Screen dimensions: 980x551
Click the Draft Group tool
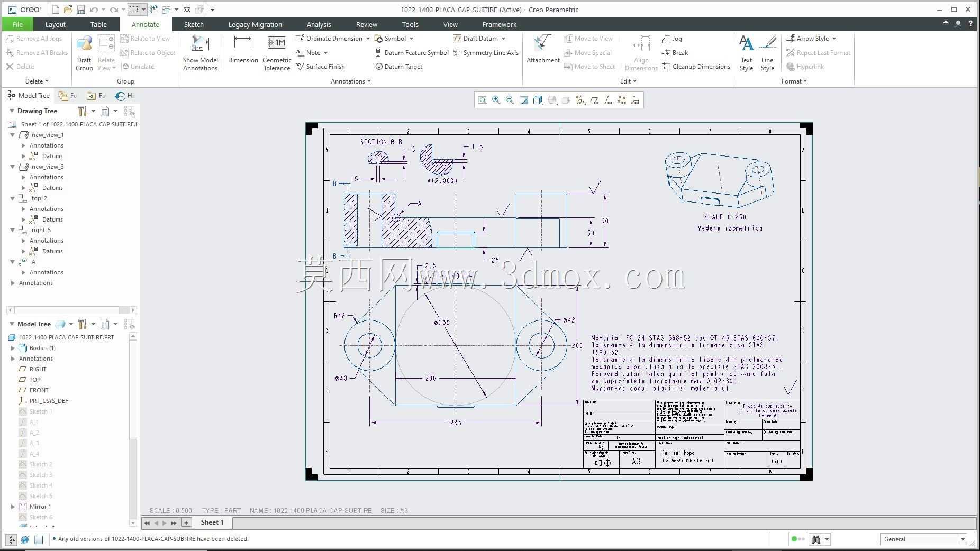[x=84, y=53]
